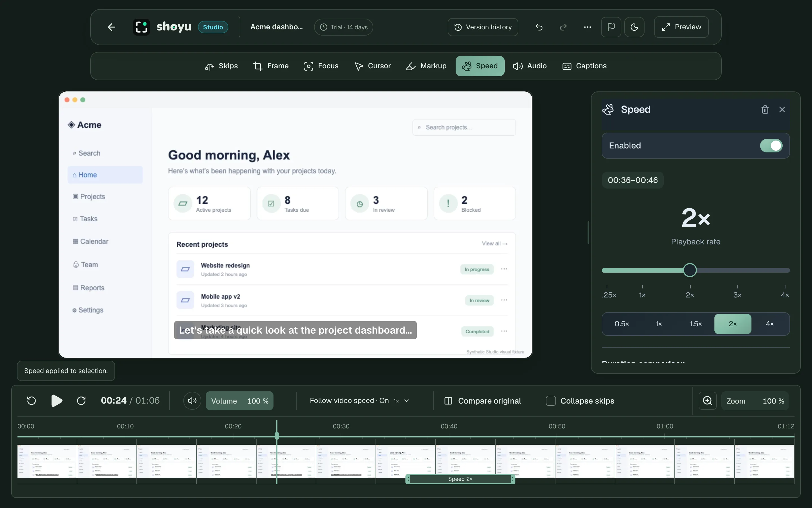Click the Zoom 100 % control

click(755, 400)
